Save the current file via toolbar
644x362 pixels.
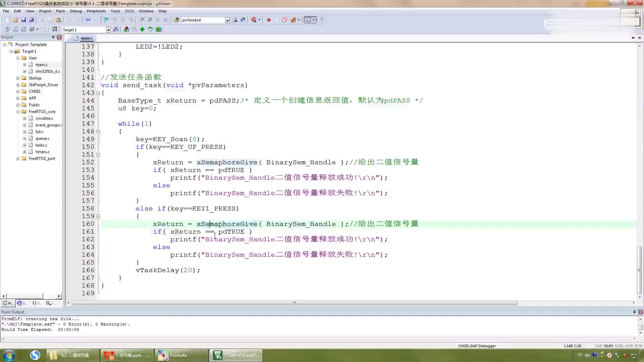pos(23,20)
